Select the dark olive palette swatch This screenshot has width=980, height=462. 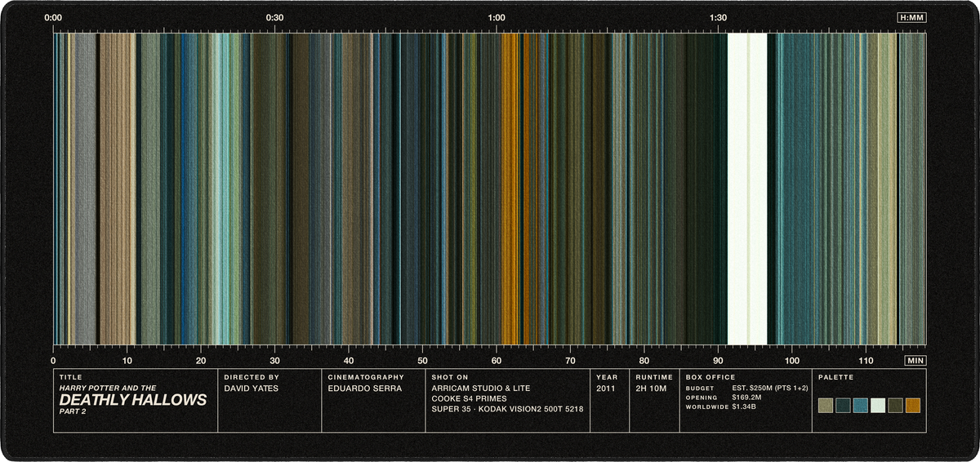pos(896,406)
